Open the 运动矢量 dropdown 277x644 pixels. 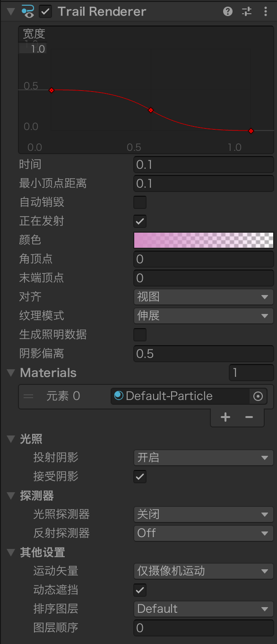203,571
